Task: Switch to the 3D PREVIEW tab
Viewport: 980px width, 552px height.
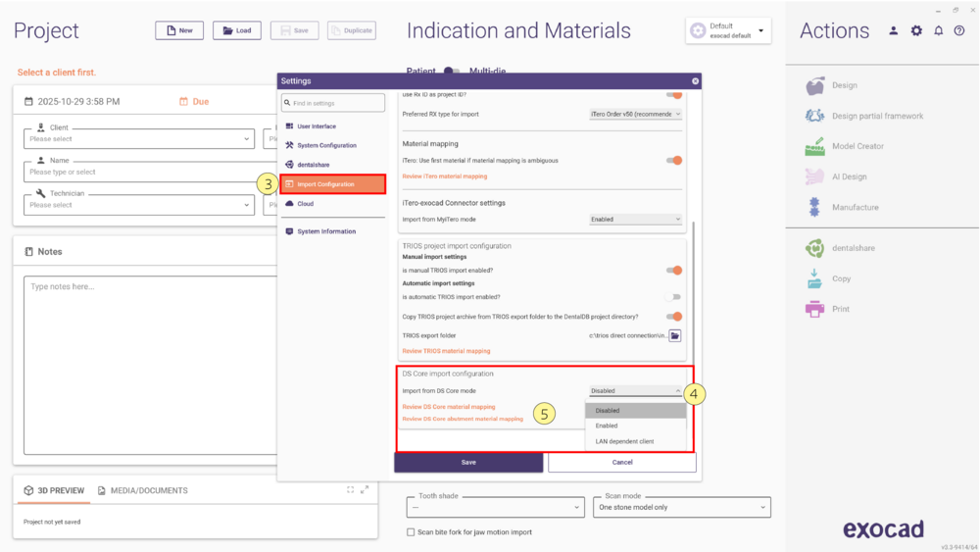Action: [54, 491]
